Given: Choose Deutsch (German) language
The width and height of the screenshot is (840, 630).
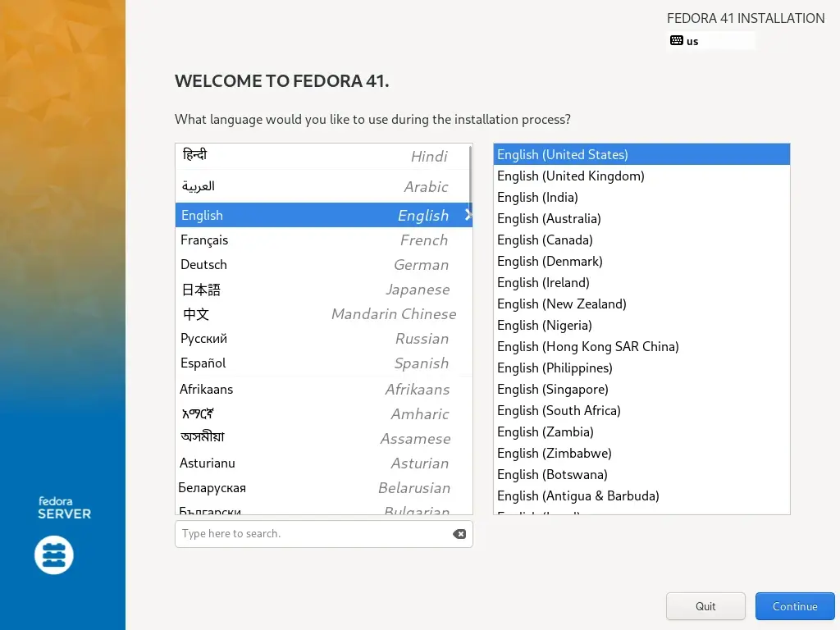Looking at the screenshot, I should tap(323, 265).
